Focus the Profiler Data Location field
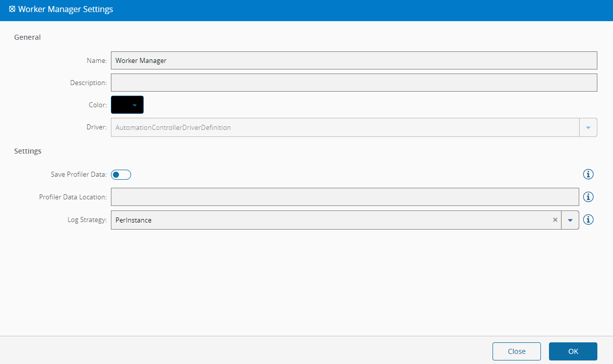This screenshot has width=613, height=364. pyautogui.click(x=345, y=197)
